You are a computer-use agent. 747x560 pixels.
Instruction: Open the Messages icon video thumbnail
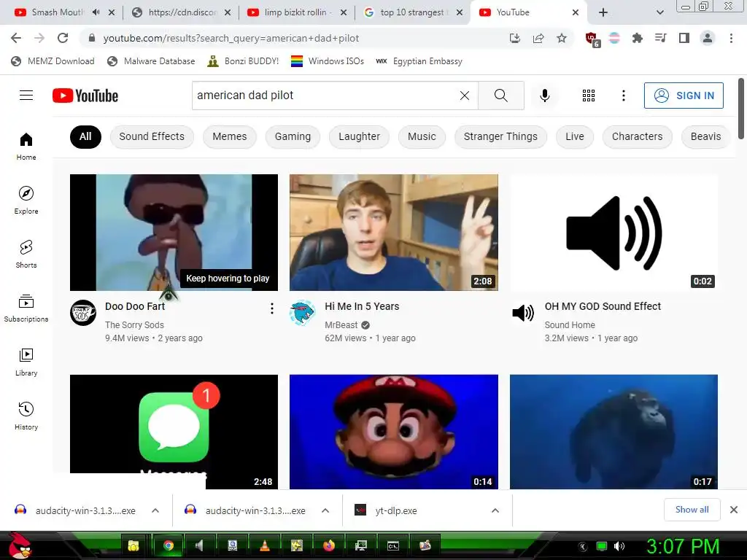coord(174,432)
